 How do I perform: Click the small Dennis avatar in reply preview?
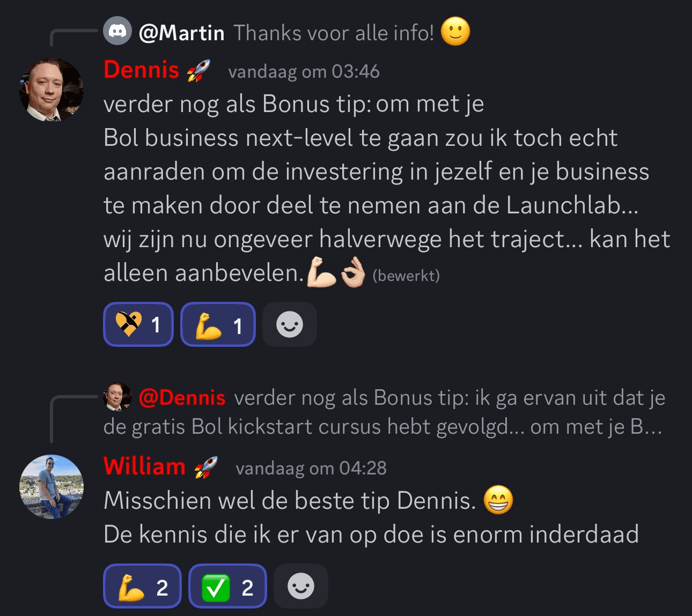117,397
